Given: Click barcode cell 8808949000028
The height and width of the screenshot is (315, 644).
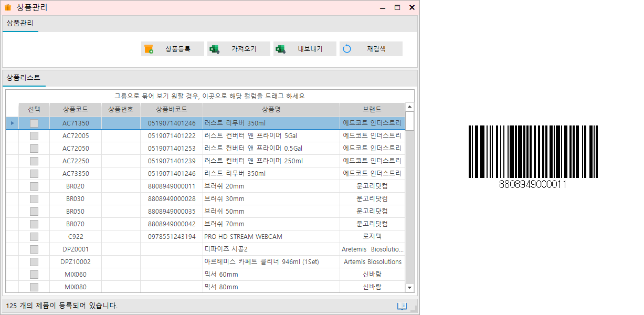Looking at the screenshot, I should [172, 199].
